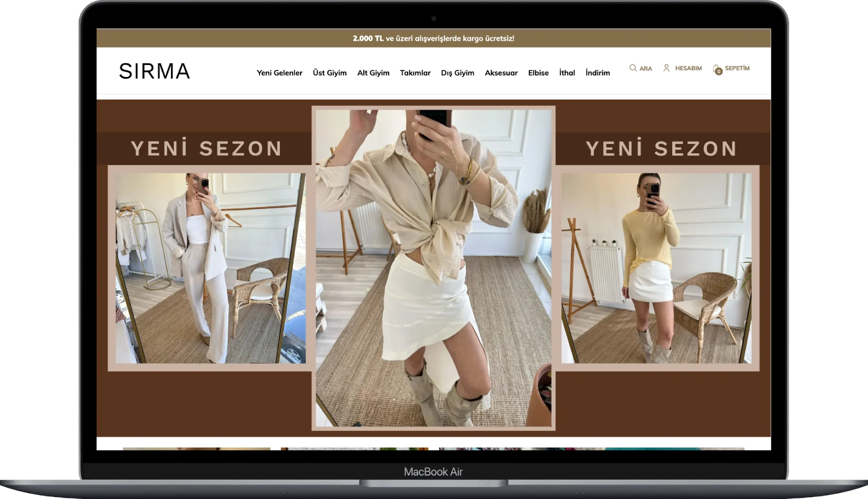Click the free shipping announcement bar text

[x=434, y=38]
